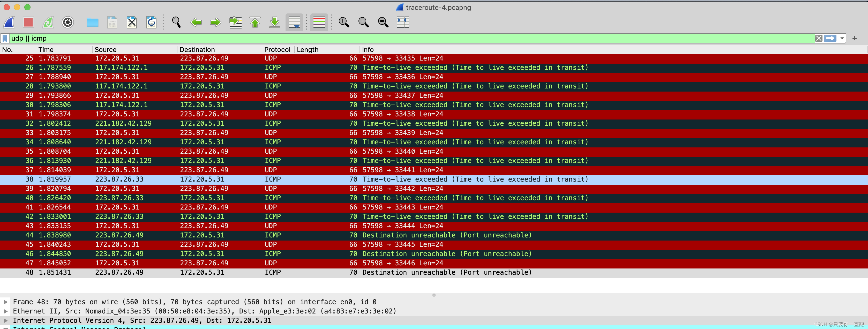Viewport: 868px width, 329px height.
Task: Open capture options gear icon
Action: click(x=68, y=23)
